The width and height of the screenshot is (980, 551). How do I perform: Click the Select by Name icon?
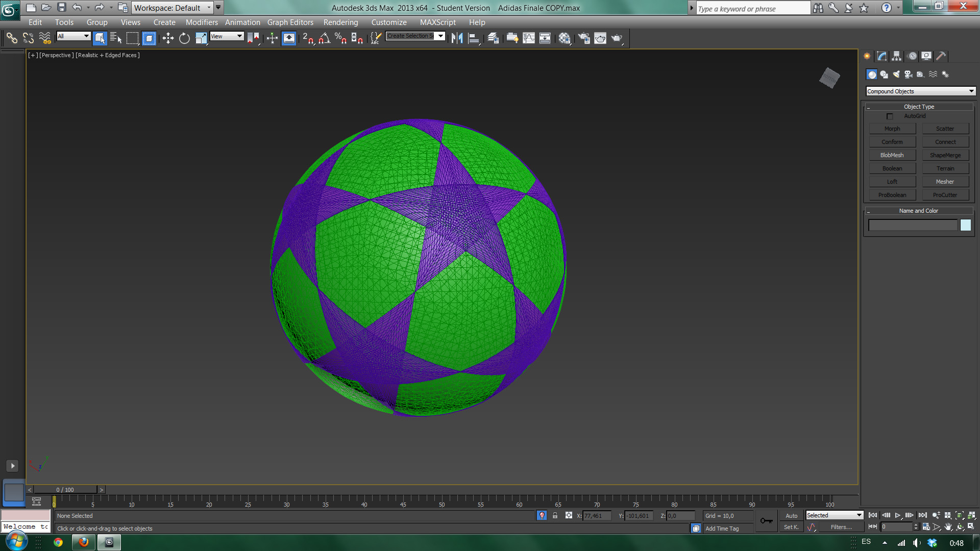pyautogui.click(x=116, y=38)
